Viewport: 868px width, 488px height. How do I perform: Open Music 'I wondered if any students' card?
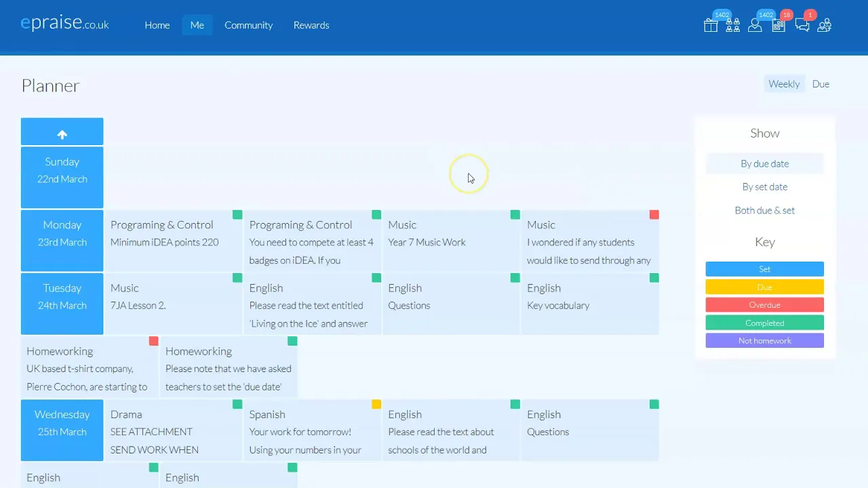[x=591, y=241]
